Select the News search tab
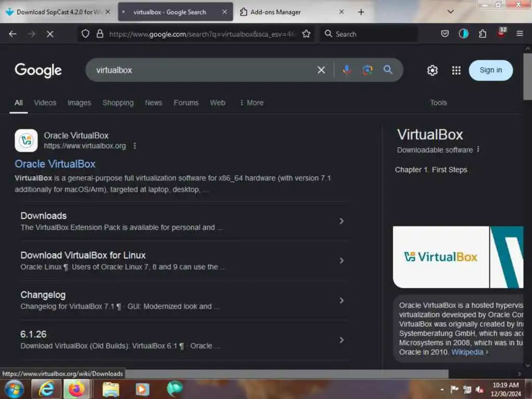Image resolution: width=532 pixels, height=399 pixels. 153,103
